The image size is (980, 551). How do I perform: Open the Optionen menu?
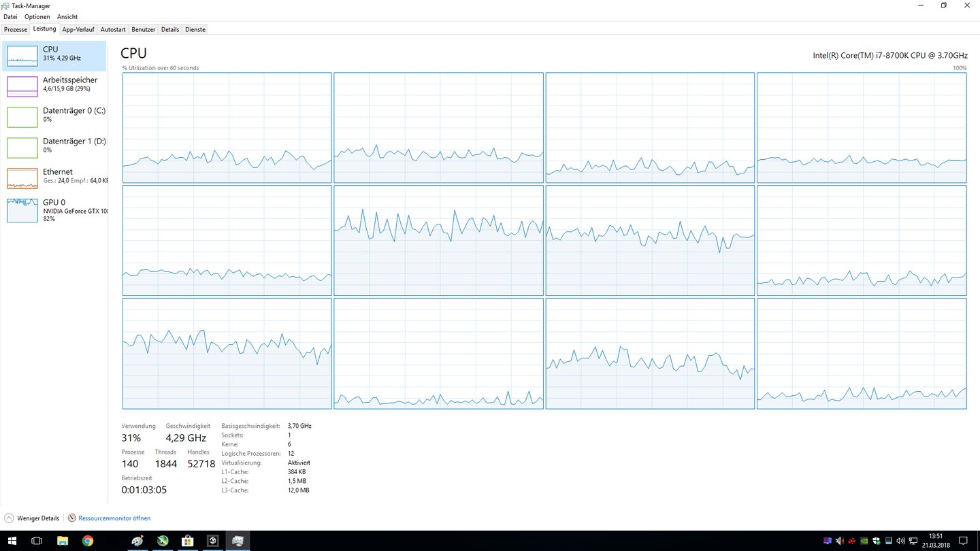click(37, 16)
